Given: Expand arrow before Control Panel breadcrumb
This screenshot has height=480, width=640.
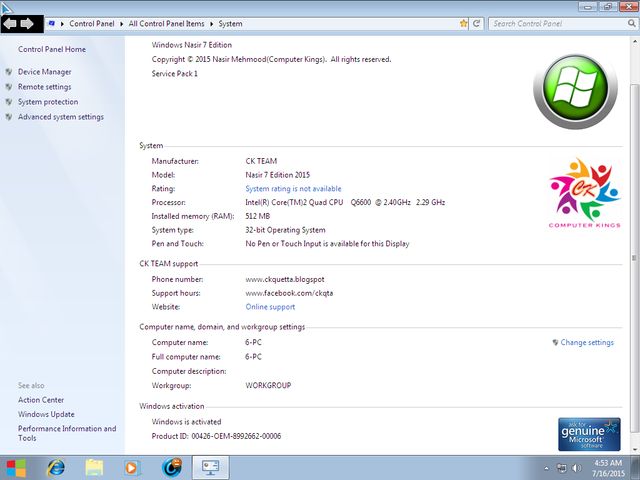Looking at the screenshot, I should click(x=62, y=24).
